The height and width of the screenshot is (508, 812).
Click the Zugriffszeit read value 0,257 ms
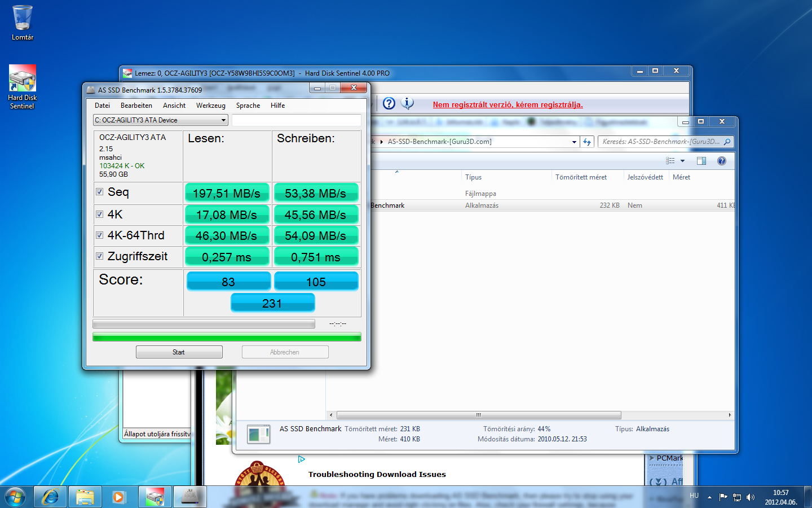[x=227, y=257]
